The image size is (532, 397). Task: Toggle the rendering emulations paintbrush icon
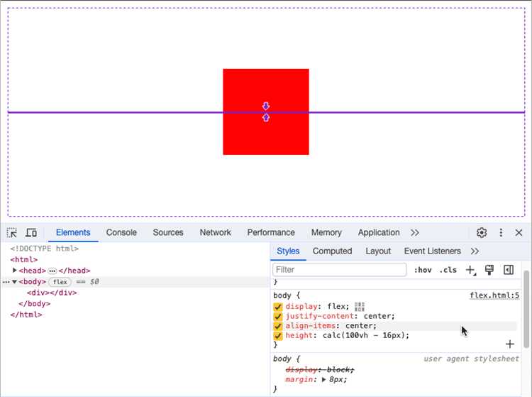[x=489, y=270]
